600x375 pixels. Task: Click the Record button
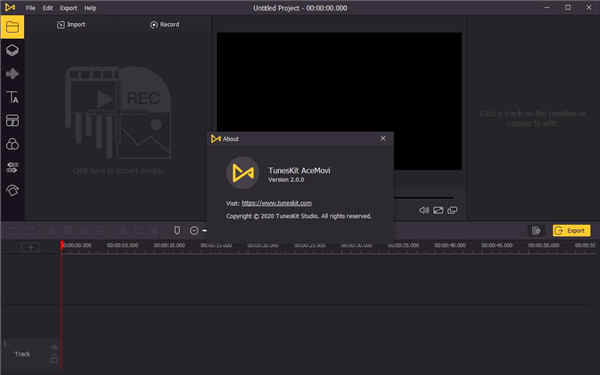click(165, 25)
